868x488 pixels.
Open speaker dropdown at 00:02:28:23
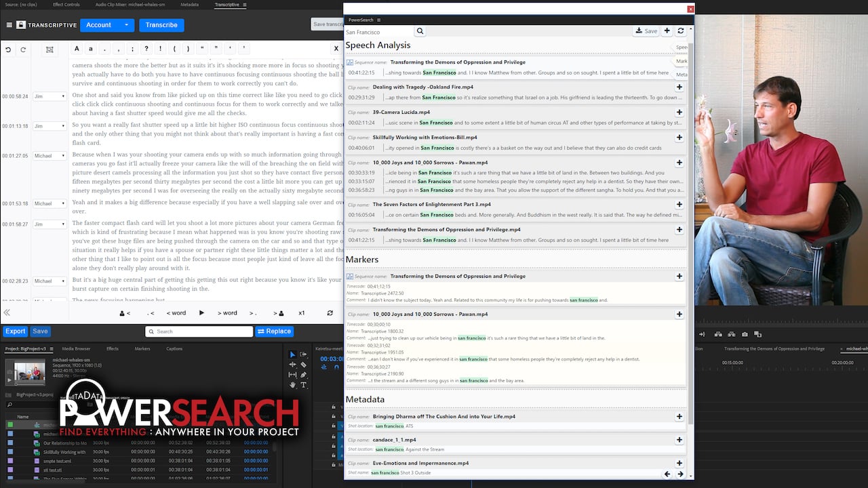(50, 281)
